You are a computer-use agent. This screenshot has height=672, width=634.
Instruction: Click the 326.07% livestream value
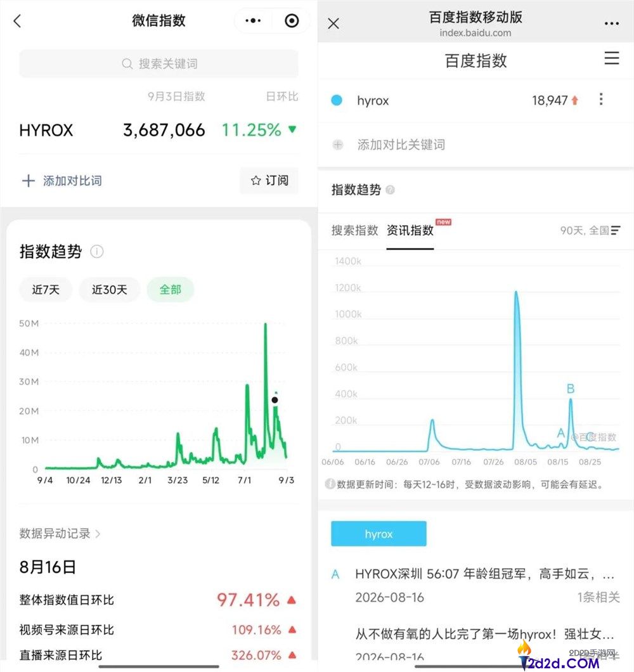pyautogui.click(x=256, y=655)
